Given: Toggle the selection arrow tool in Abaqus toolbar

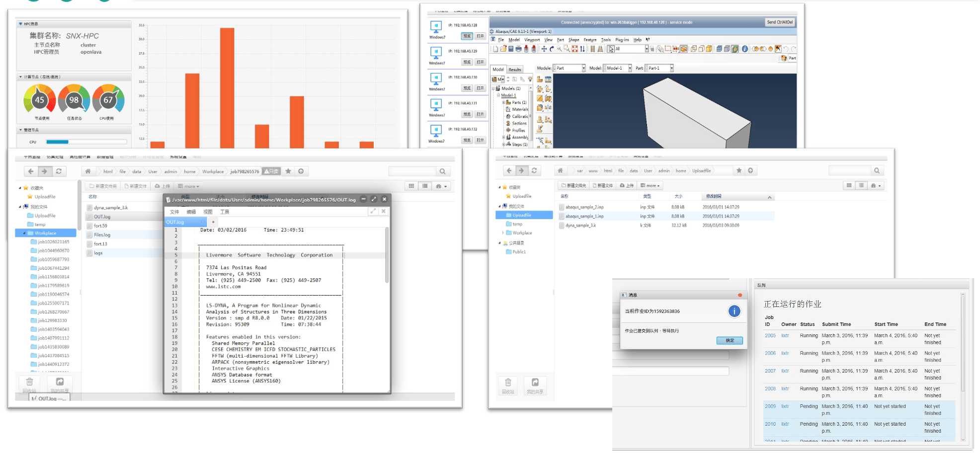Looking at the screenshot, I should [611, 49].
